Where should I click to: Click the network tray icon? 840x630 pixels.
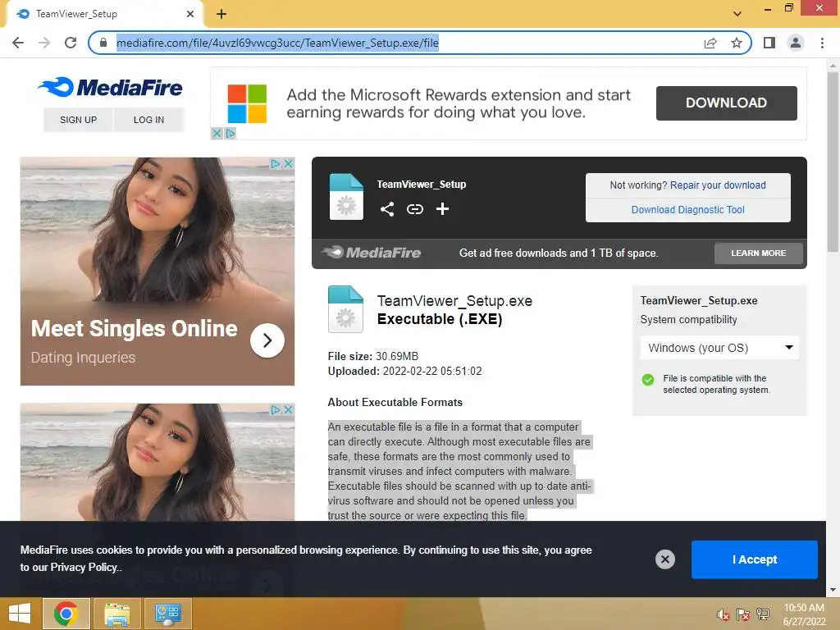click(x=763, y=614)
